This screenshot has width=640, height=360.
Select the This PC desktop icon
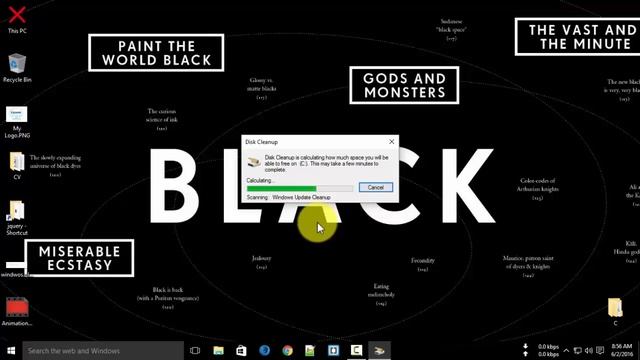(17, 20)
